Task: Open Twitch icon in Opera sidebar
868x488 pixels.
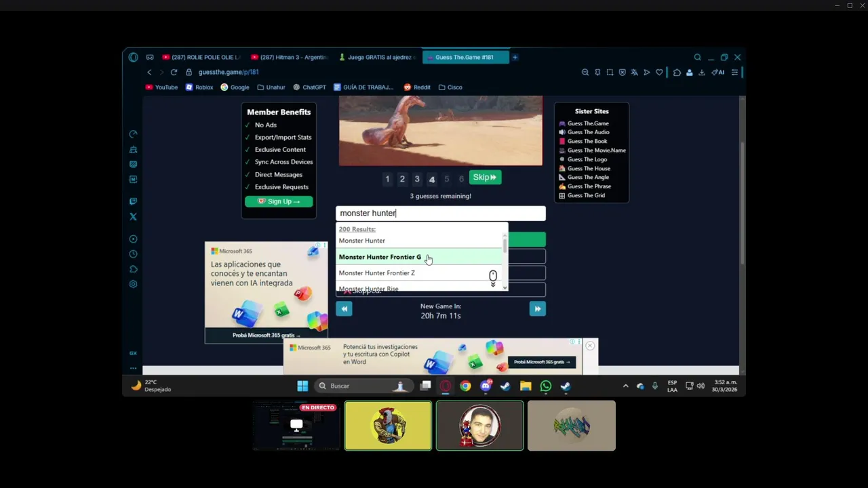Action: pyautogui.click(x=133, y=201)
